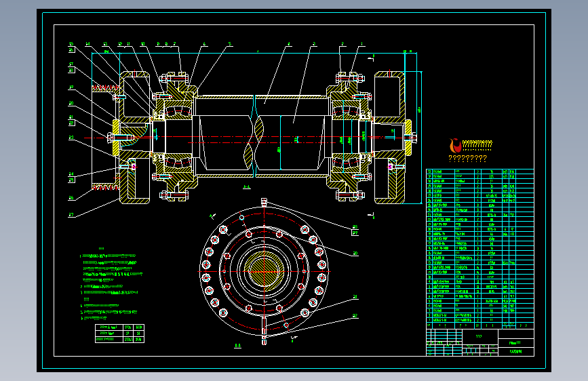Select callout 31 right of the flange view
The height and width of the screenshot is (381, 588).
pos(355,297)
